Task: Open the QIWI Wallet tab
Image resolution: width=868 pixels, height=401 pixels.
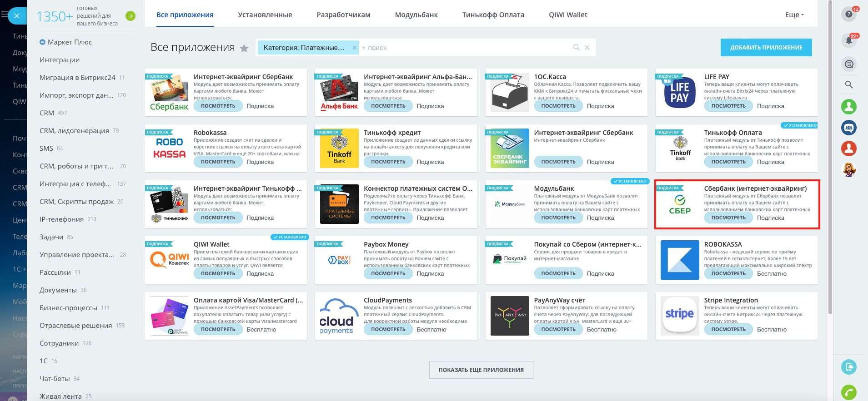Action: 568,15
